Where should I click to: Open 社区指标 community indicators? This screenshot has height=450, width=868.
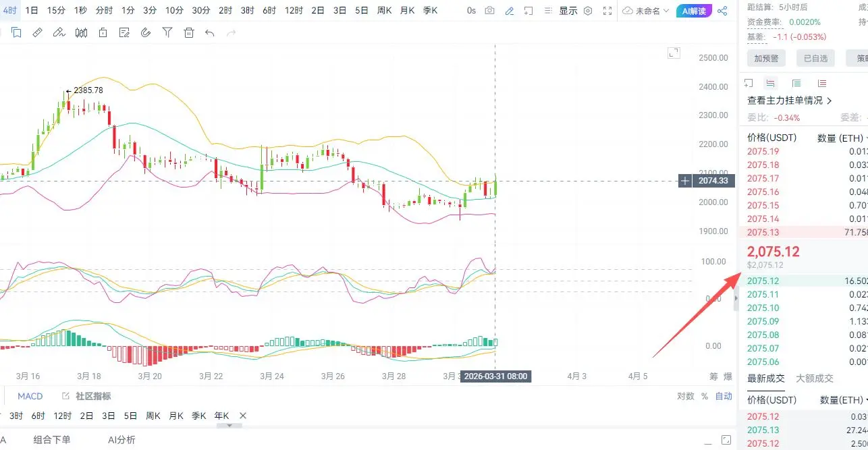point(86,396)
